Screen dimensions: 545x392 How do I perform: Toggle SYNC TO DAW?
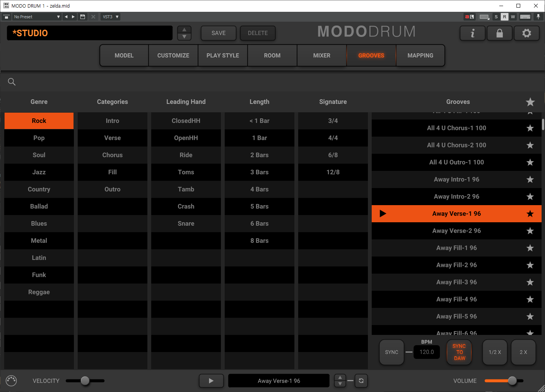[x=459, y=352]
